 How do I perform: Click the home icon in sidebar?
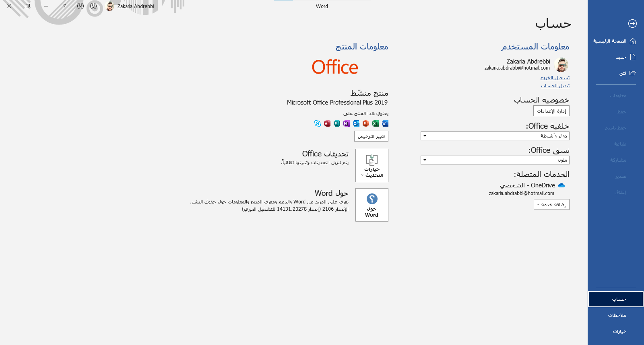[633, 41]
